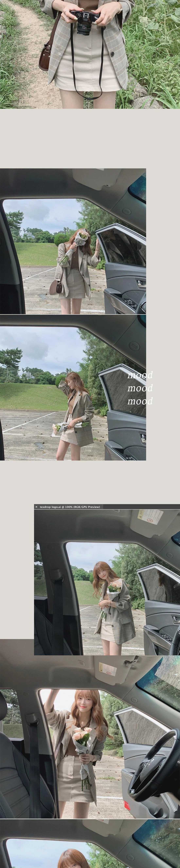The height and width of the screenshot is (868, 180).
Task: Open the photo of hands holding a camera
Action: 90,54
